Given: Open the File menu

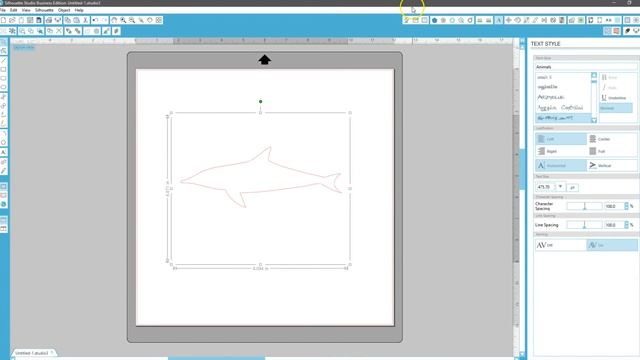Looking at the screenshot, I should coord(3,10).
